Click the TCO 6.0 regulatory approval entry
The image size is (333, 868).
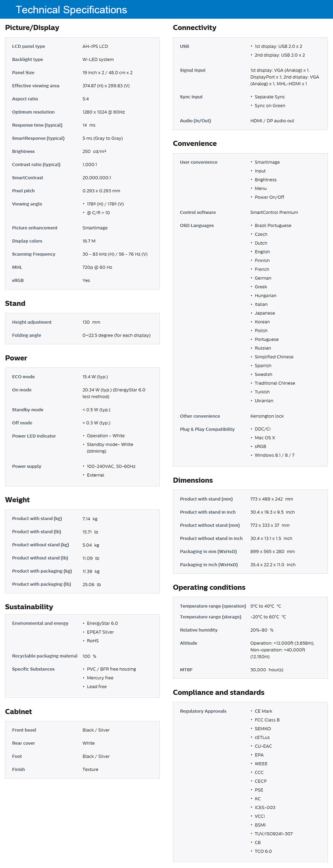263,851
